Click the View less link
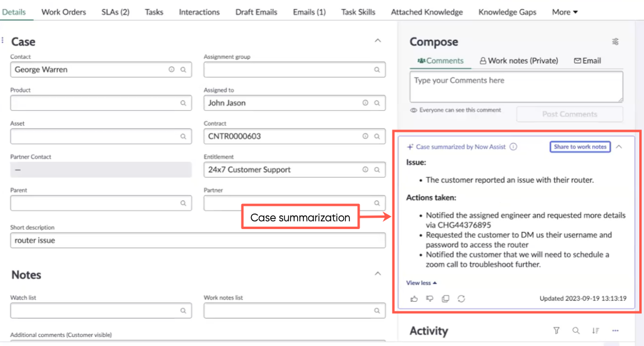Image resolution: width=644 pixels, height=346 pixels. pos(422,283)
